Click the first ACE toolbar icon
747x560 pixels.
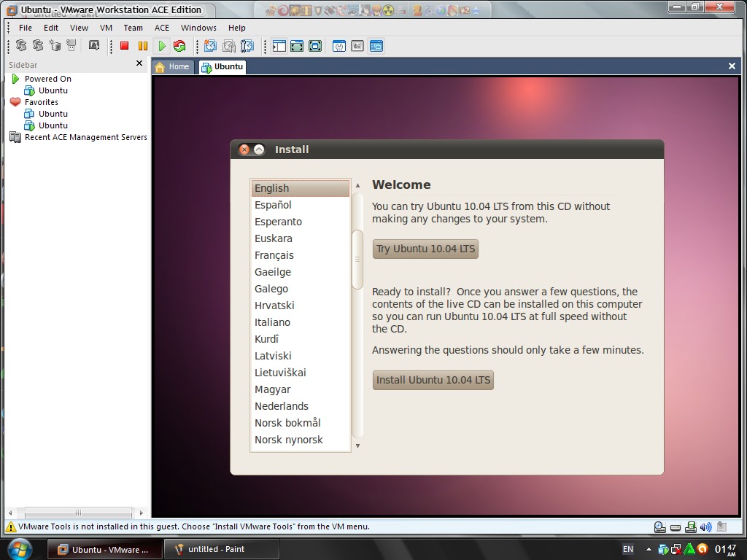tap(21, 46)
